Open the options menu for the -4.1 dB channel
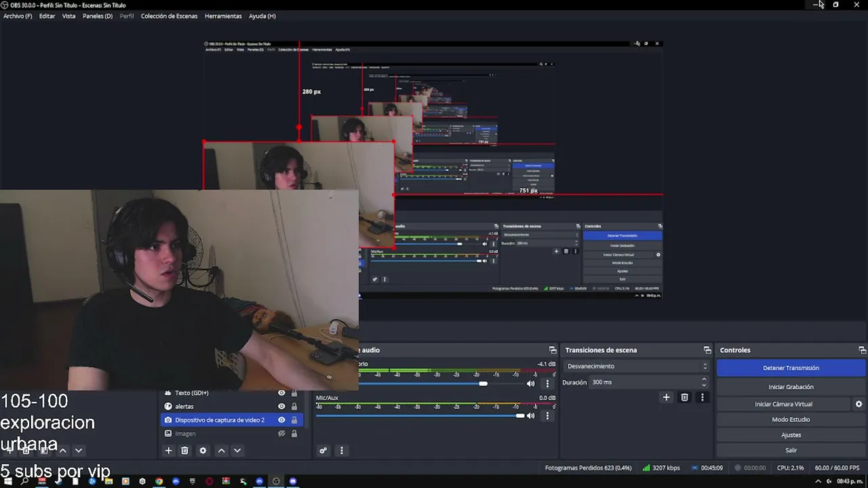This screenshot has height=488, width=868. [x=547, y=384]
